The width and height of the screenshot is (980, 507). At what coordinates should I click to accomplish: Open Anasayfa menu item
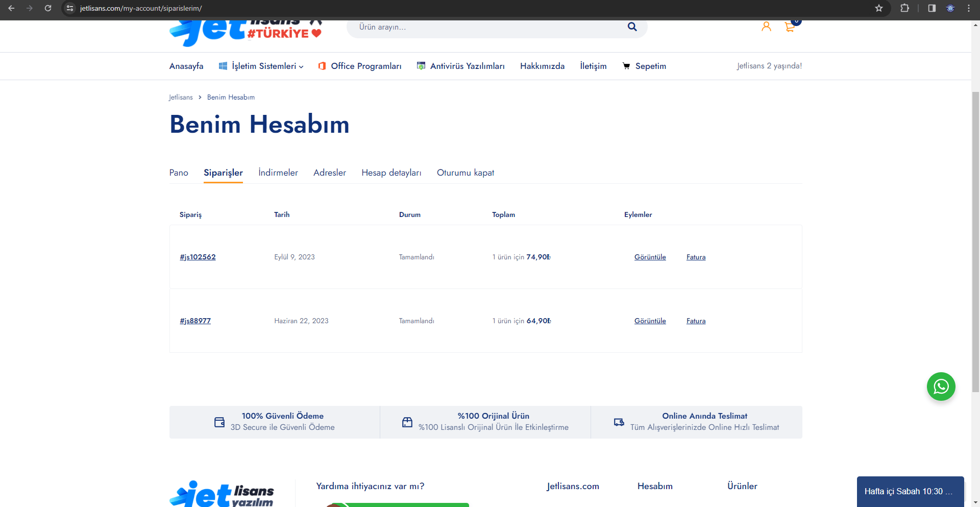click(x=186, y=66)
